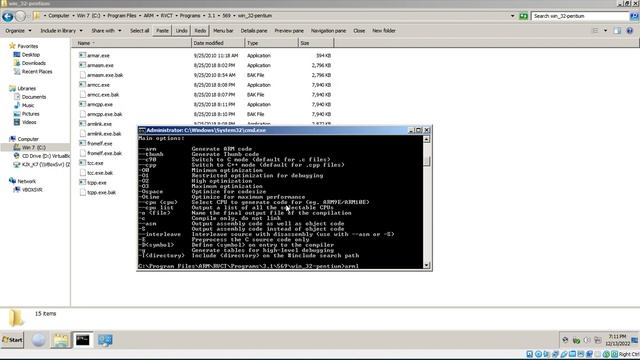Image resolution: width=640 pixels, height=360 pixels.
Task: Open Libraries in the navigation pane
Action: click(27, 89)
